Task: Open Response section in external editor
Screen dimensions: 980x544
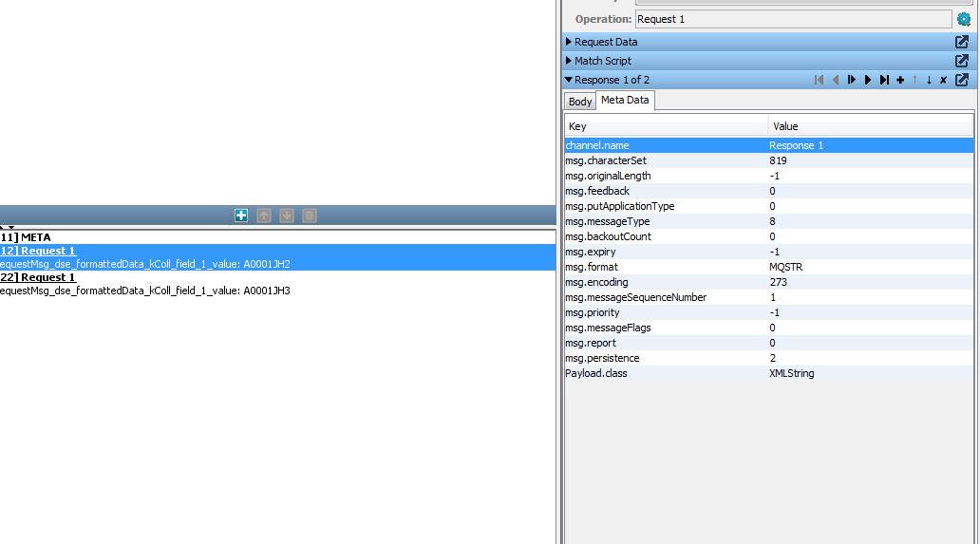Action: click(x=962, y=80)
